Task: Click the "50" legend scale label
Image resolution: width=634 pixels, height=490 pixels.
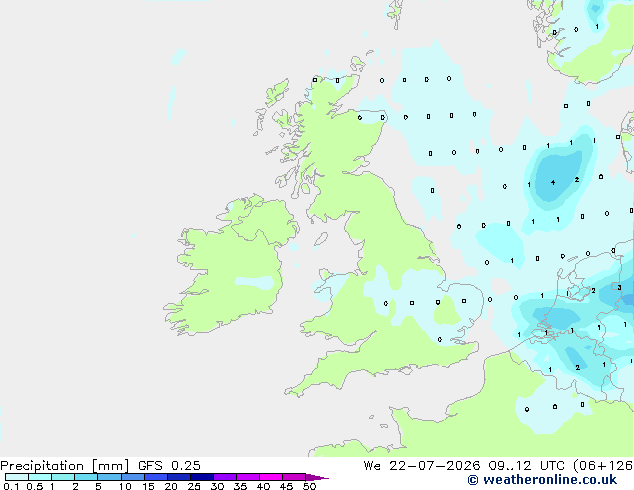Action: tap(309, 486)
